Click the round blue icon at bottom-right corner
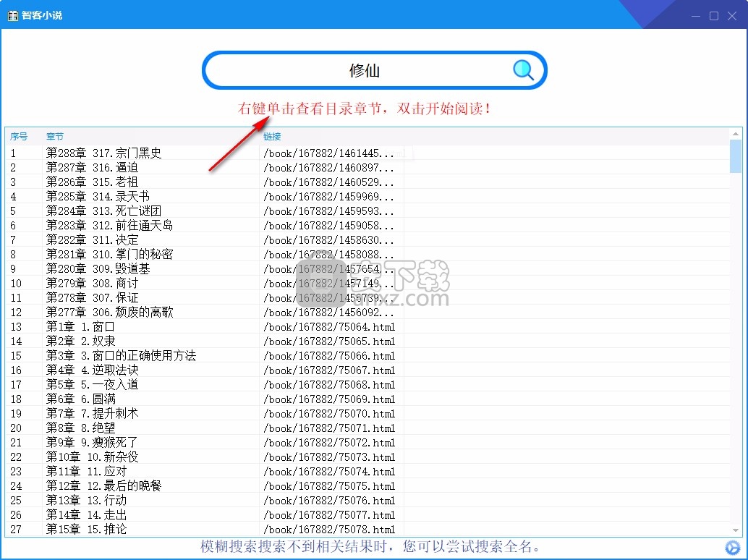 (x=732, y=547)
